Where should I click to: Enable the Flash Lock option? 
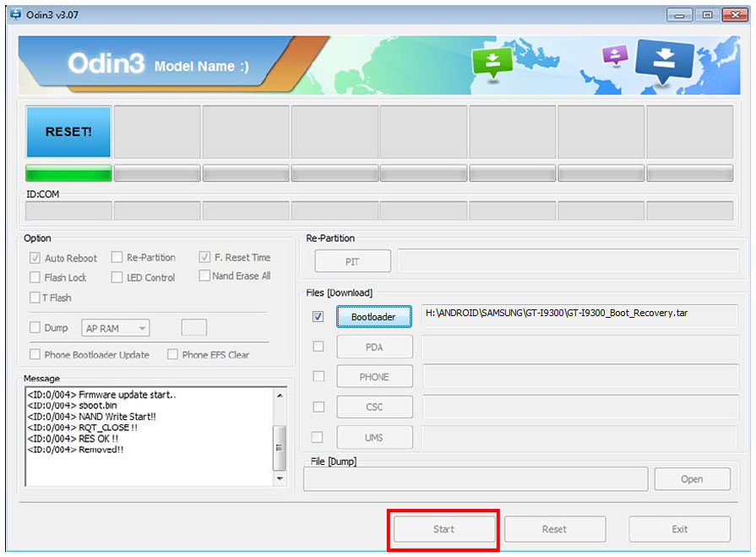tap(35, 277)
